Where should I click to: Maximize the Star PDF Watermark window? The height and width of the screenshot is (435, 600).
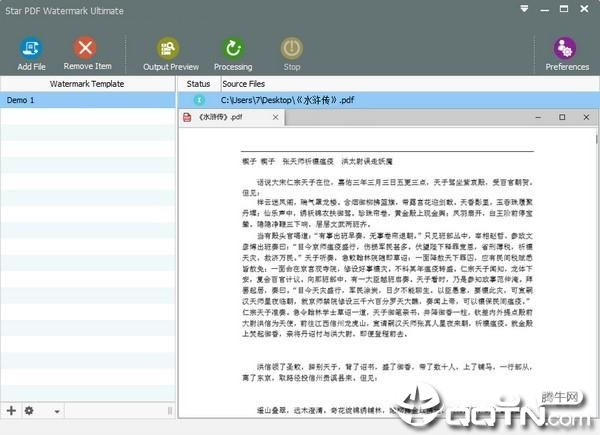click(564, 8)
